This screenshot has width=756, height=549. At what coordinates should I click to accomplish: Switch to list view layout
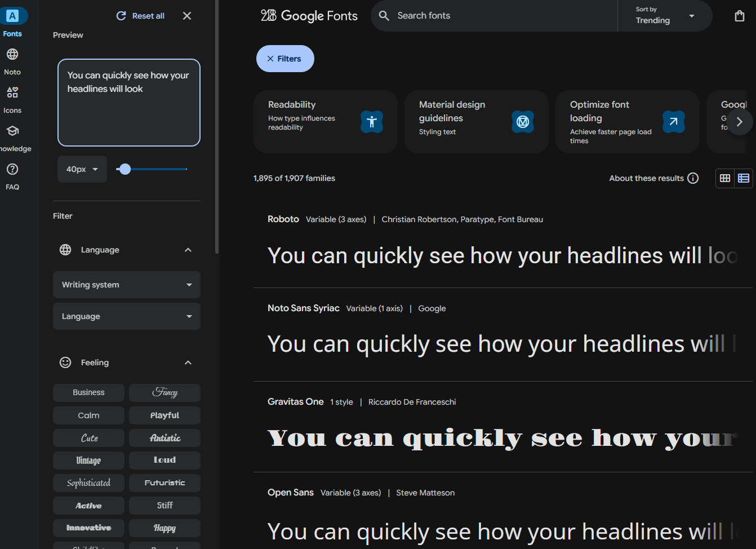pyautogui.click(x=744, y=178)
